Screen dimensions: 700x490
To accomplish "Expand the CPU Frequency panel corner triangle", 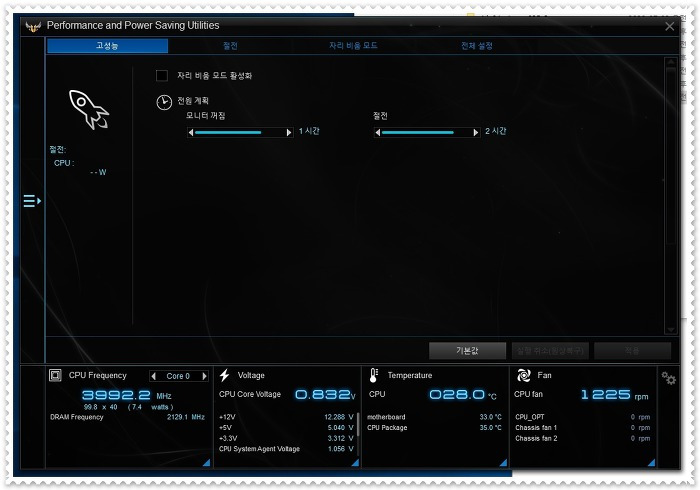I will [x=207, y=463].
